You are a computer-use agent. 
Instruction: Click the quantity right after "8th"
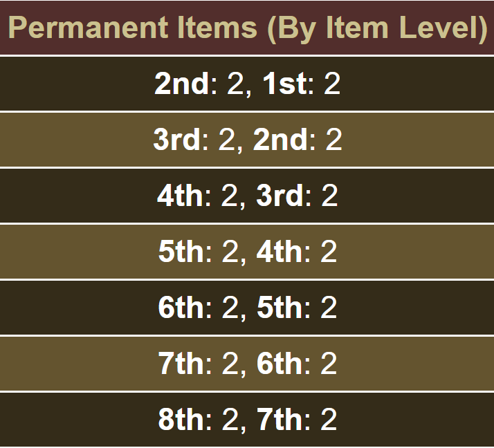pos(230,420)
